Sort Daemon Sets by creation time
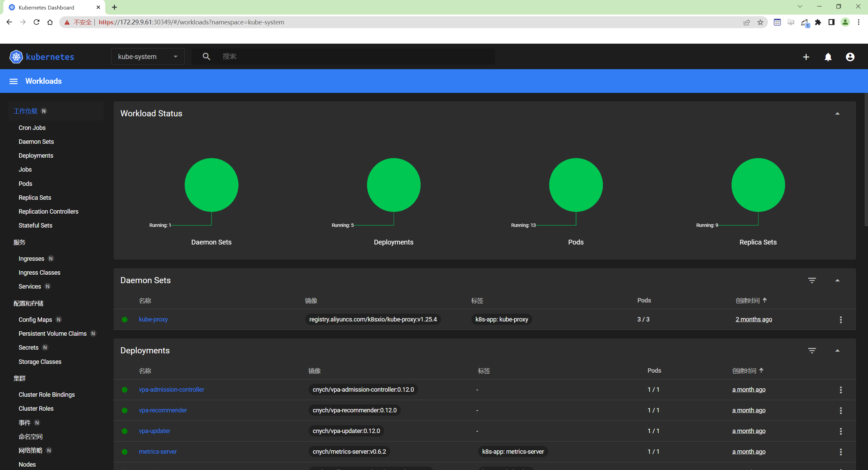 (x=751, y=300)
